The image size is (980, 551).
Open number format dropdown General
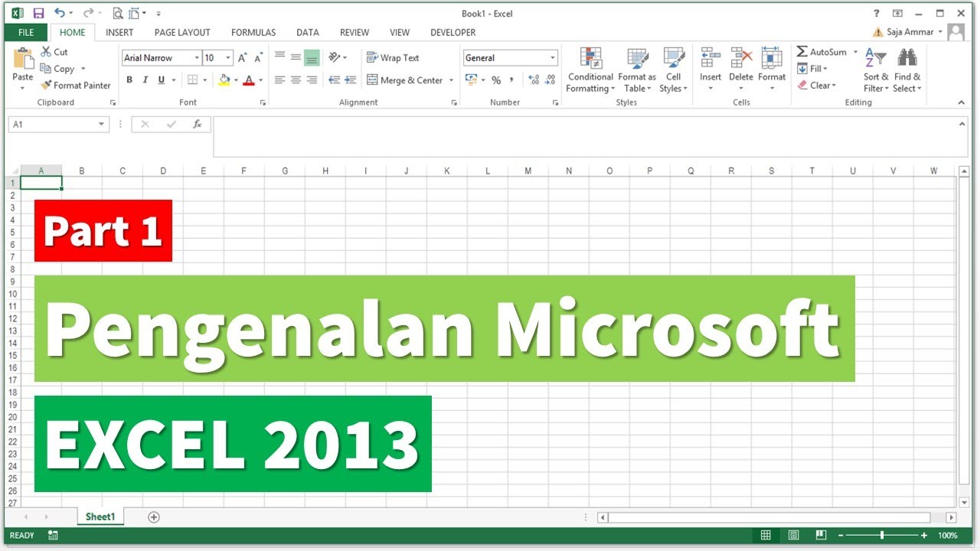coord(552,58)
